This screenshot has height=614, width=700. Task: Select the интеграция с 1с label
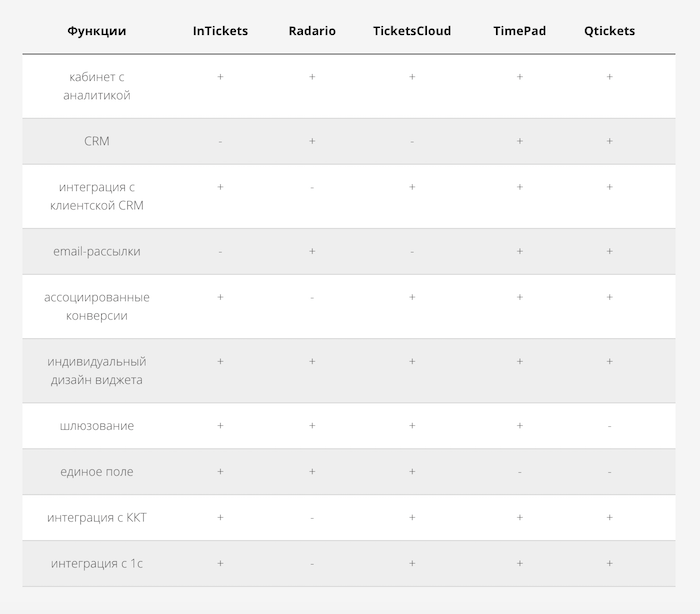(96, 564)
